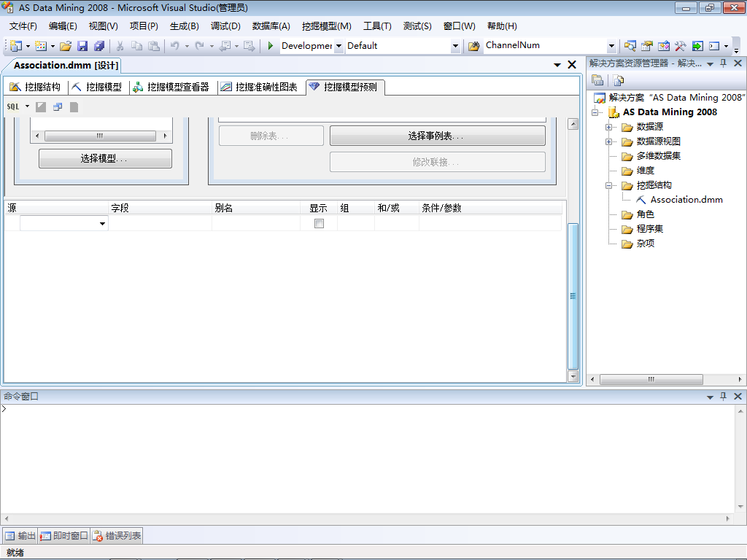The height and width of the screenshot is (560, 747).
Task: Collapse the 挖掘结构 folder node
Action: (x=609, y=186)
